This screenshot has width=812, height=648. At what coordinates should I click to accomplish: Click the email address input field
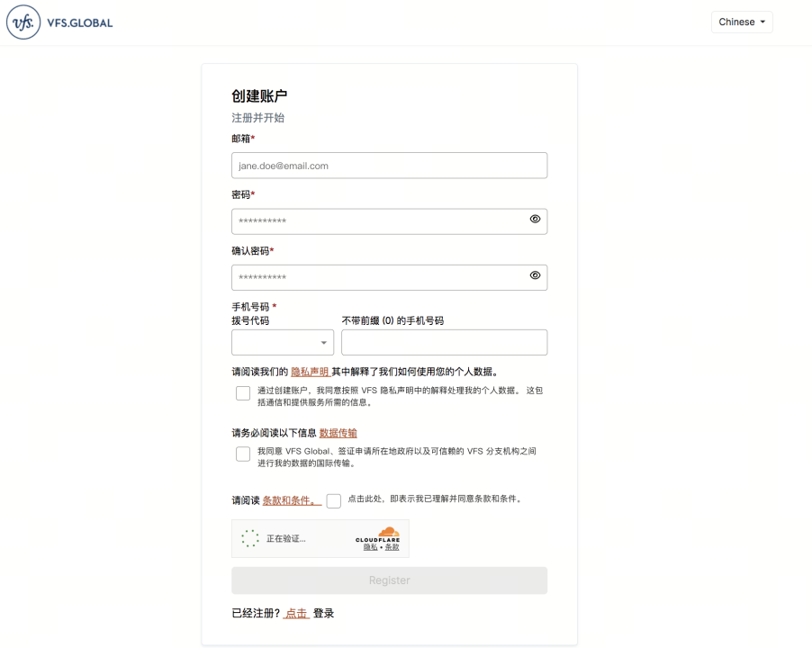389,165
